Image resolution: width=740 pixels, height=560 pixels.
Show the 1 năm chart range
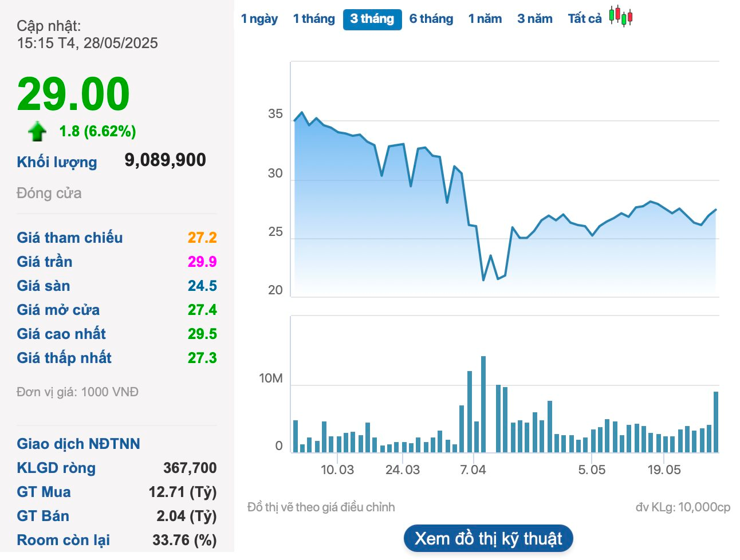pos(485,19)
